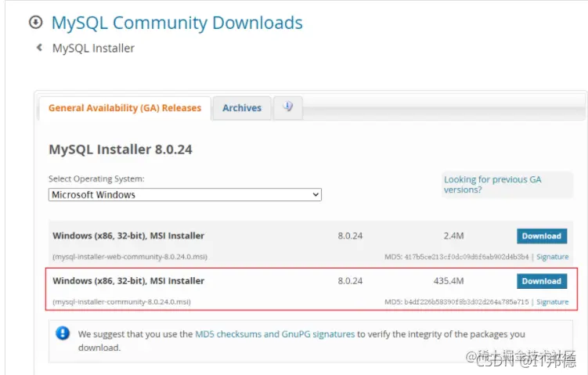Open MD5 checksums and GnuPG signatures link
Image resolution: width=588 pixels, height=375 pixels.
coord(275,334)
